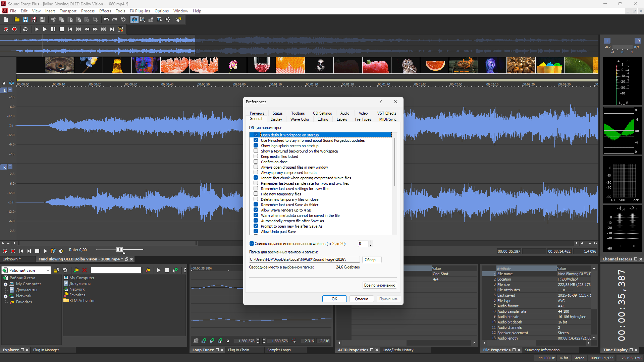
Task: Click the Redo arrow icon
Action: (x=115, y=19)
